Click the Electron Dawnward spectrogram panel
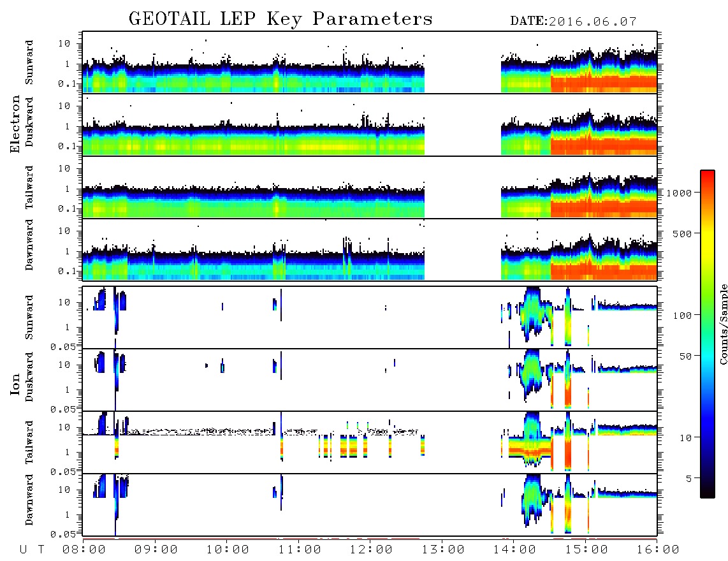Viewport: 728px width, 561px height. tap(370, 249)
